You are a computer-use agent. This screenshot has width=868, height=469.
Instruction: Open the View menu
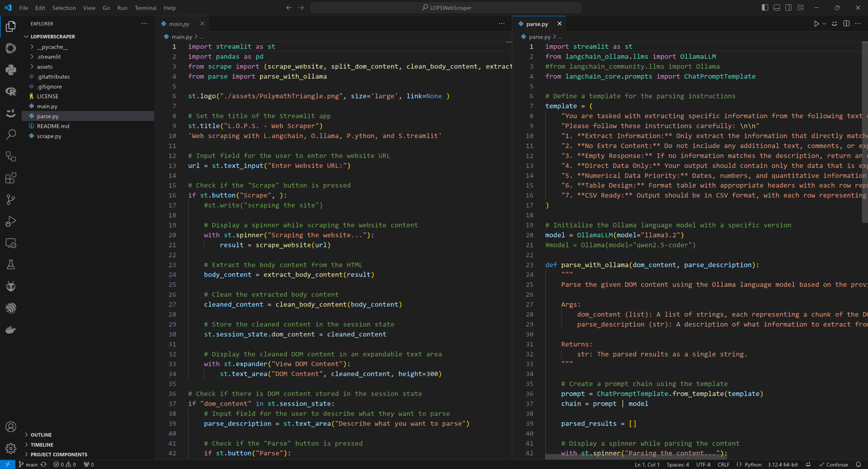tap(89, 8)
